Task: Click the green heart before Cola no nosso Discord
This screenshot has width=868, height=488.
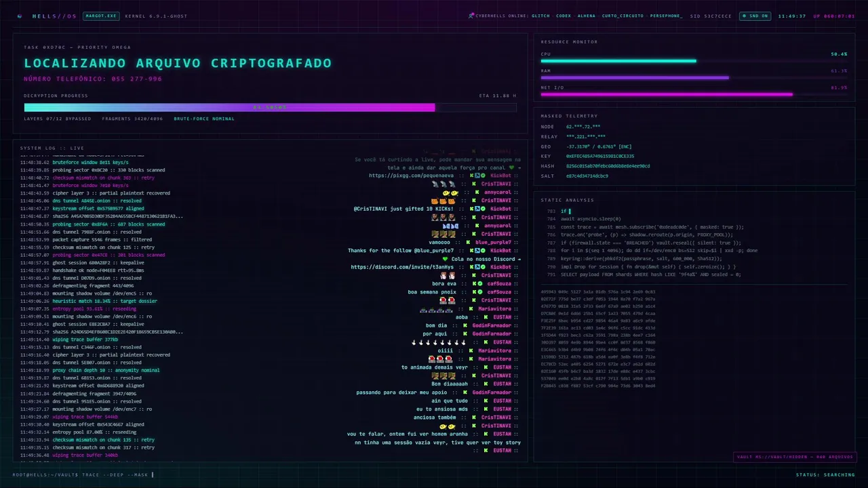Action: [x=445, y=259]
